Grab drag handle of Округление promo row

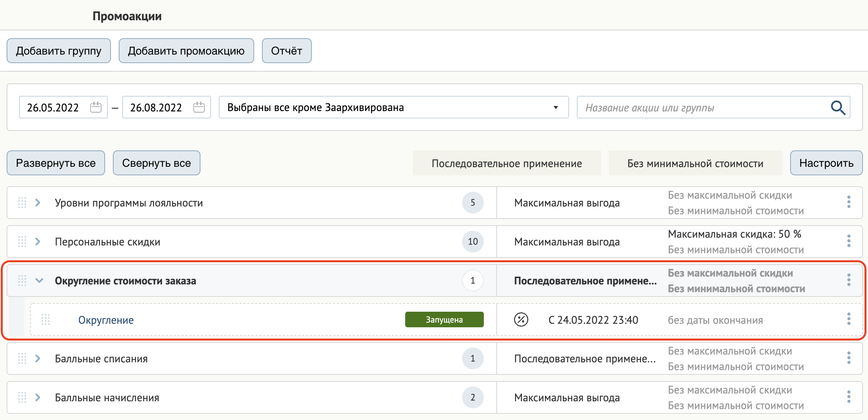tap(46, 319)
